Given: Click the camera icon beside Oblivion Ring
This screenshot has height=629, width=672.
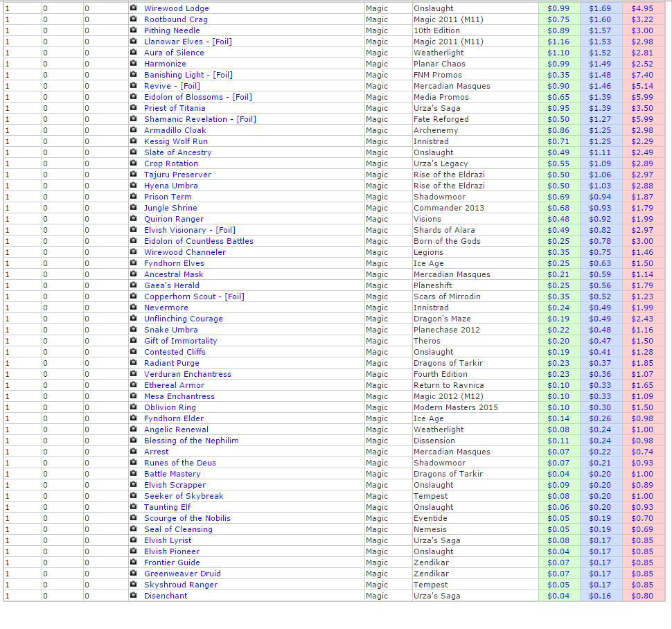Looking at the screenshot, I should coord(133,407).
